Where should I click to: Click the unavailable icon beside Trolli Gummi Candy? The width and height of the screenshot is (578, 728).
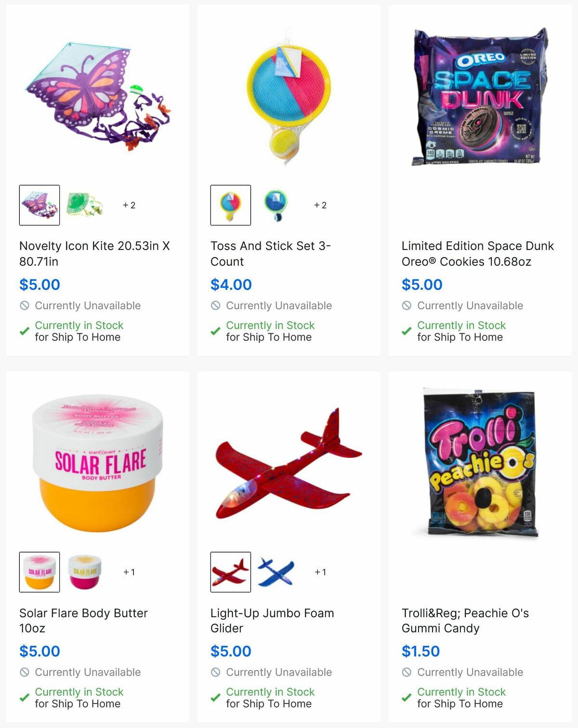pyautogui.click(x=406, y=672)
